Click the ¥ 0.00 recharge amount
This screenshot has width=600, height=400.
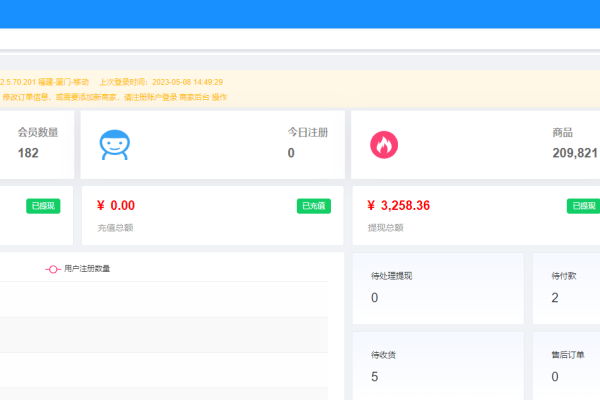116,206
